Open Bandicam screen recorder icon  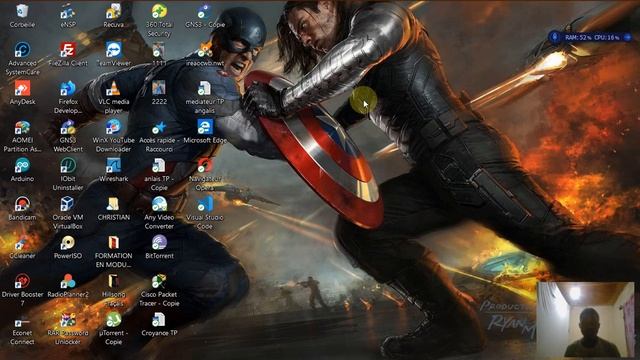coord(22,204)
